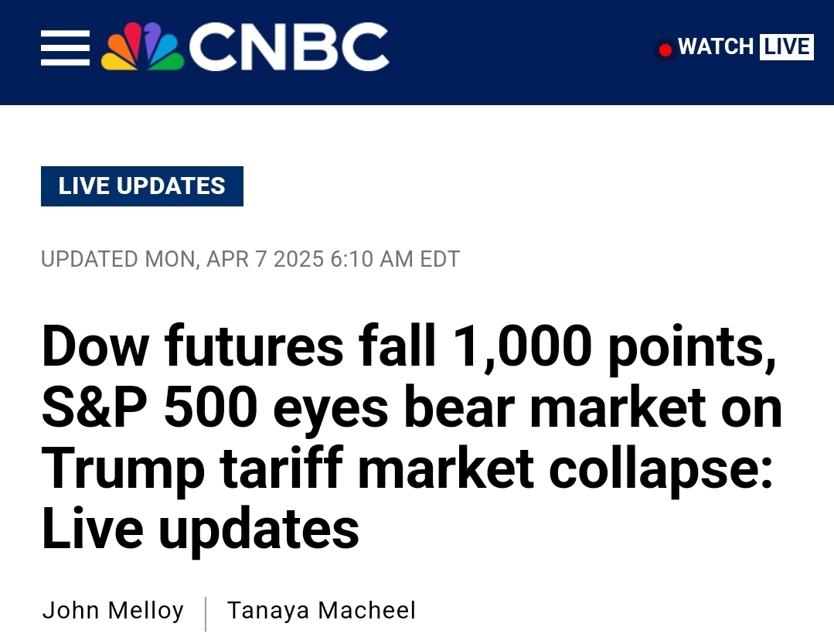This screenshot has width=834, height=644.
Task: Select the WATCH text in header
Action: [x=715, y=47]
